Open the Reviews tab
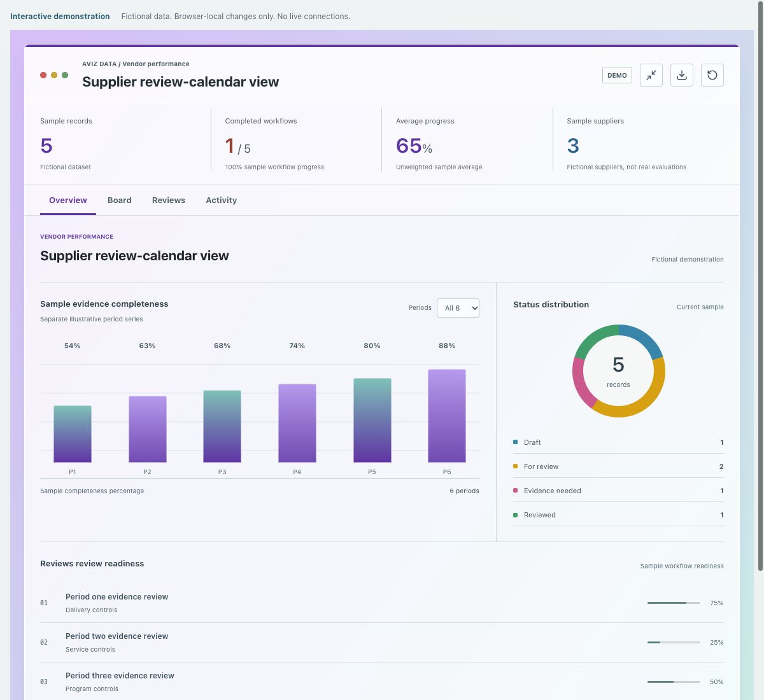Viewport: 764px width, 700px height. [x=169, y=200]
